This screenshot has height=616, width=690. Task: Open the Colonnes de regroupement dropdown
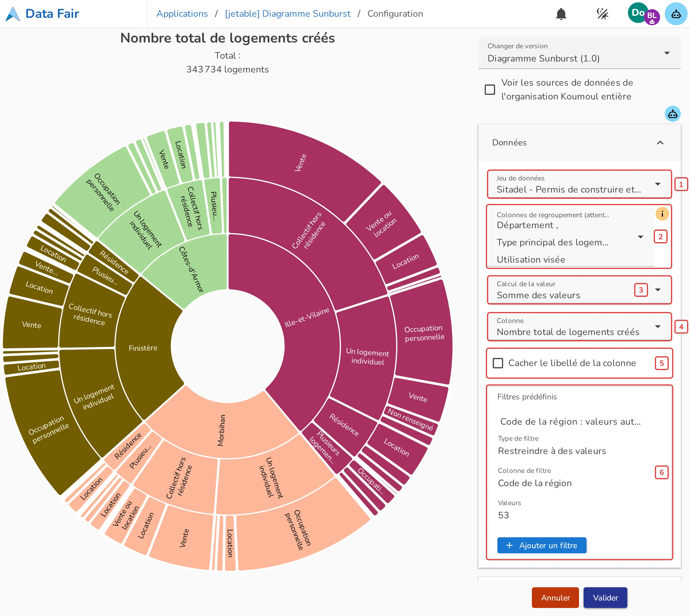pyautogui.click(x=571, y=237)
